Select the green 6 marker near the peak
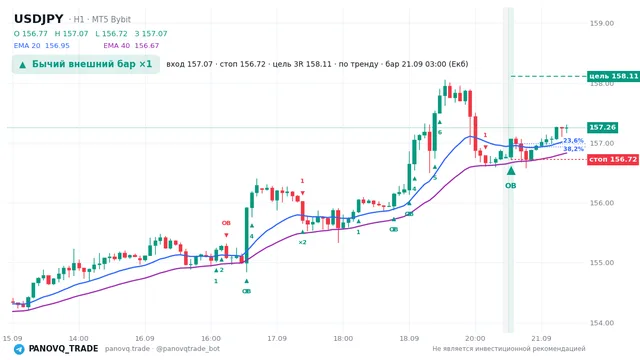This screenshot has width=640, height=360. [440, 132]
